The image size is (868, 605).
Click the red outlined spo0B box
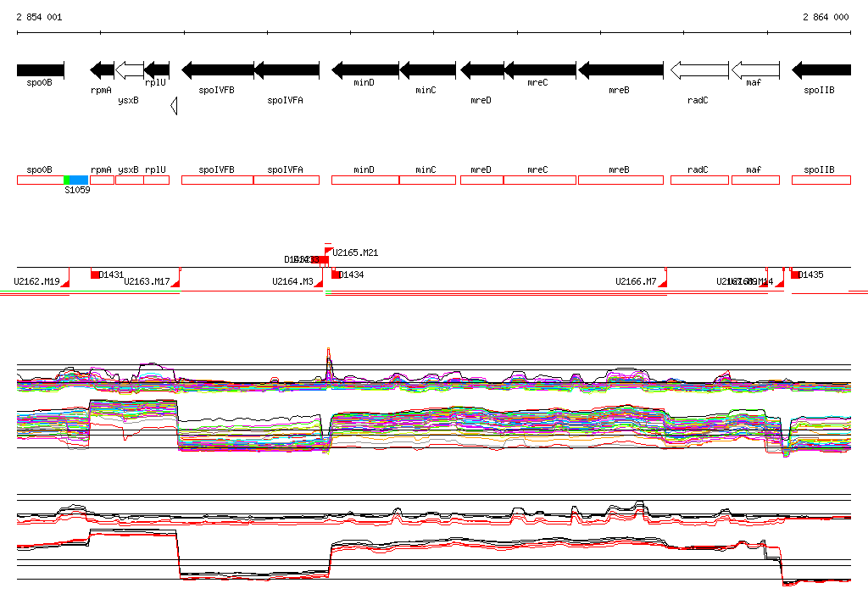pos(41,180)
